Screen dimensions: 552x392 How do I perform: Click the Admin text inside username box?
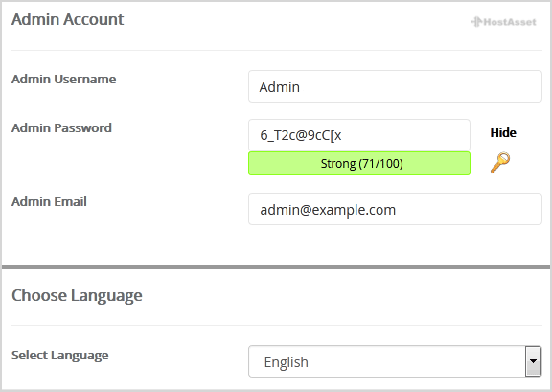click(280, 87)
